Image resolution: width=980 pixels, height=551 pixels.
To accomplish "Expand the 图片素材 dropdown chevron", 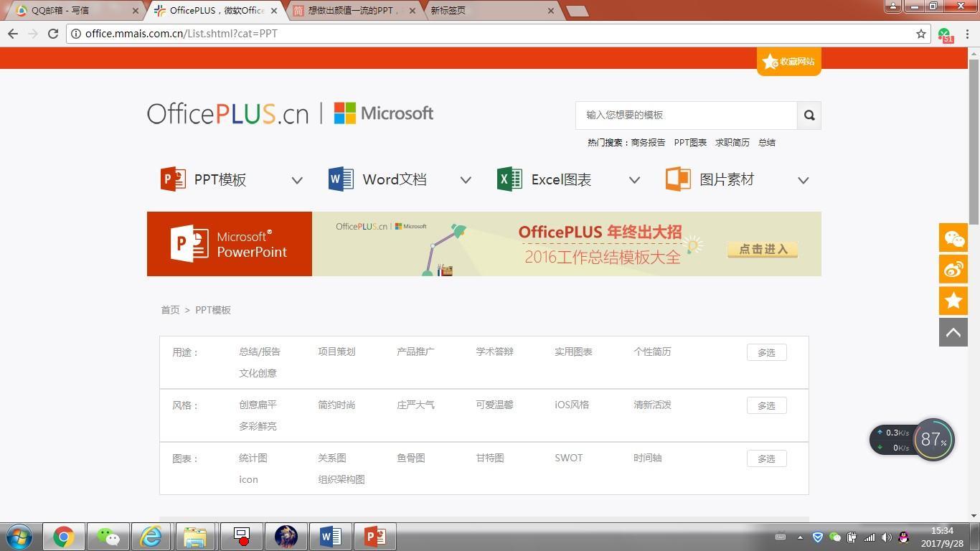I will coord(804,180).
